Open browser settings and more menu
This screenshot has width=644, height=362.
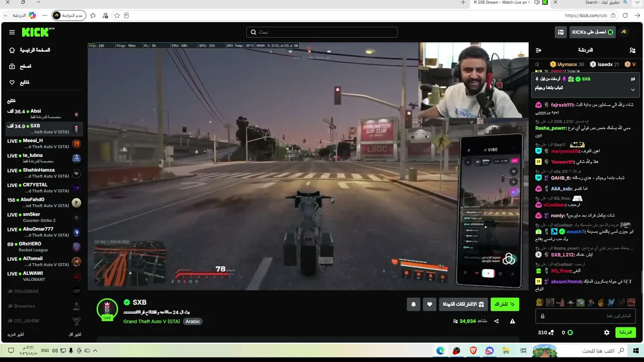click(x=45, y=16)
